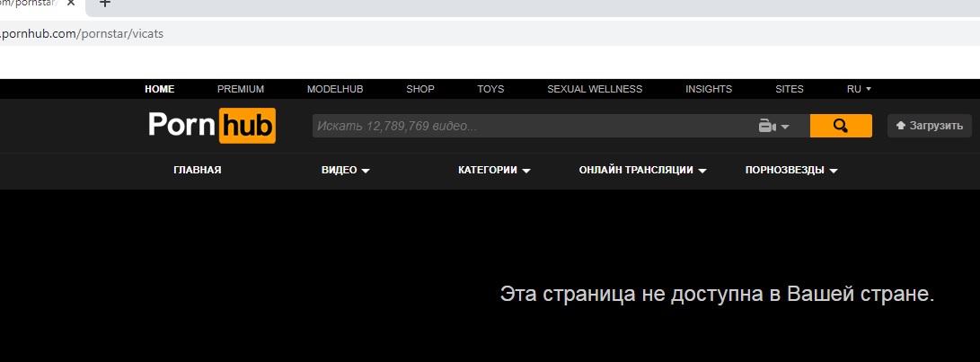Expand the RU language dropdown
The width and height of the screenshot is (980, 362).
859,89
